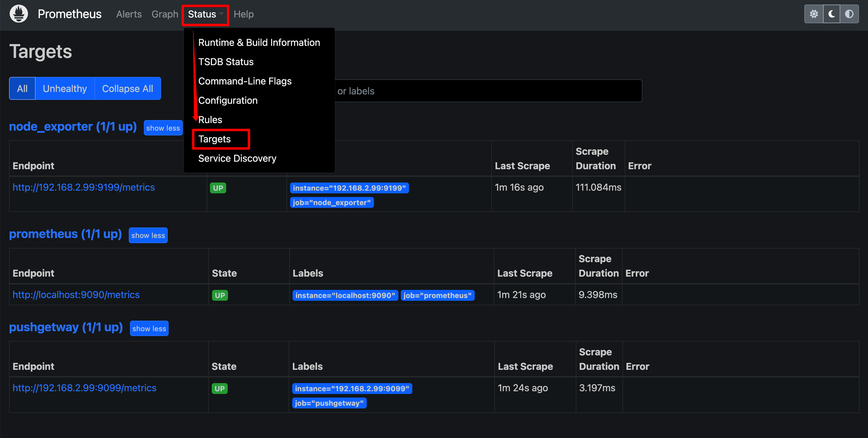Click UP badge in pushgetway row
Viewport: 868px width, 438px height.
(219, 389)
